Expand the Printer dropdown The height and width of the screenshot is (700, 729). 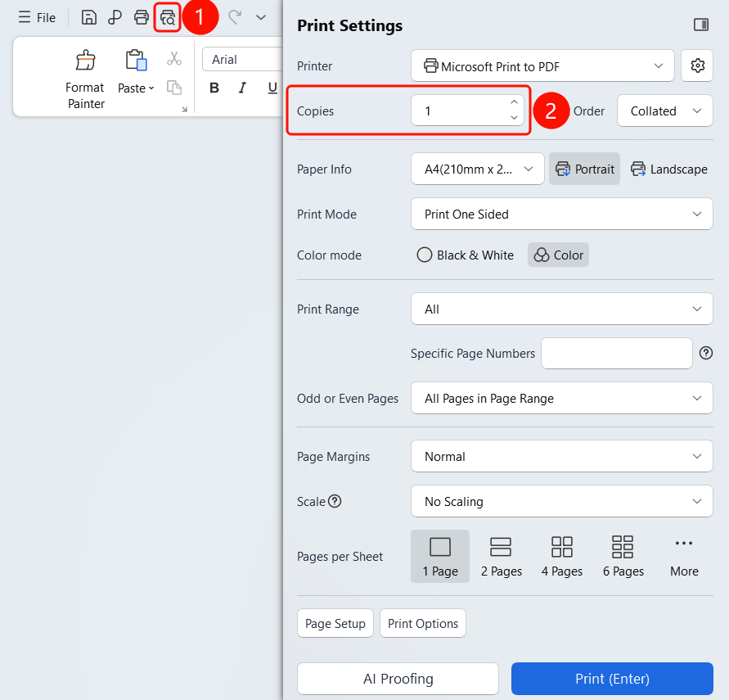542,65
